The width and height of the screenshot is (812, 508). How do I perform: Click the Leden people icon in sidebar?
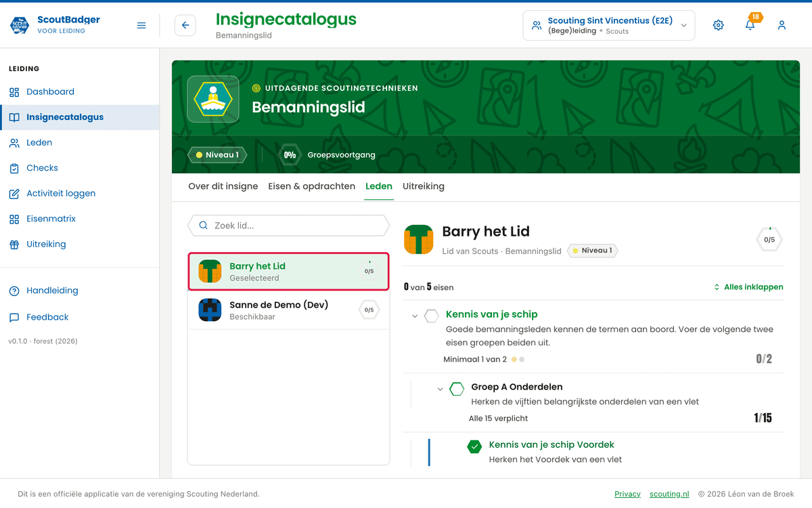click(x=14, y=143)
